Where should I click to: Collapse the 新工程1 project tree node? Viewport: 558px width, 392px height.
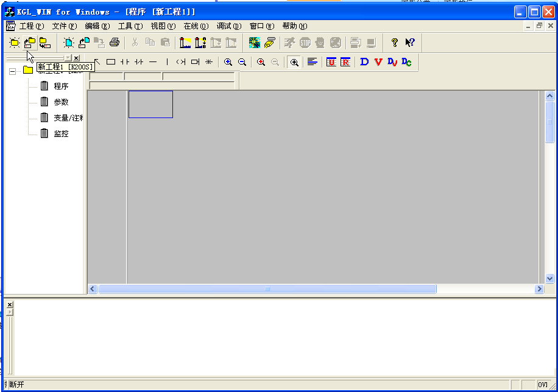[x=12, y=71]
